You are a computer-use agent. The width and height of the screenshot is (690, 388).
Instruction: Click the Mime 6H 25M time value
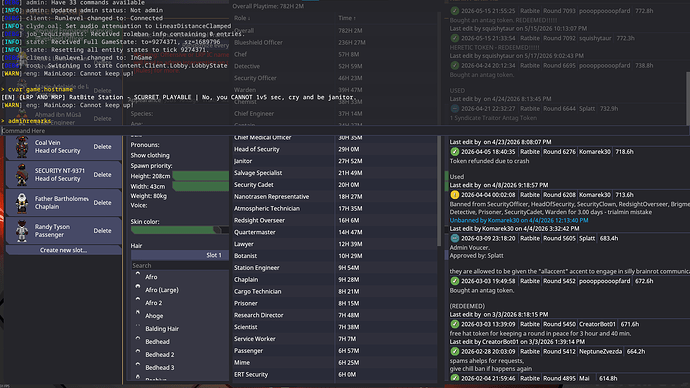pyautogui.click(x=349, y=362)
